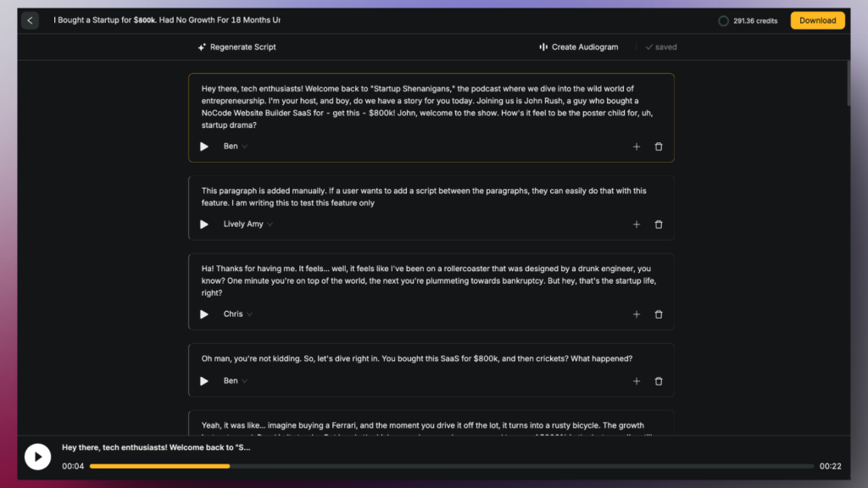Add a paragraph after the intro block
Screen dimensions: 868x488
[x=637, y=147]
